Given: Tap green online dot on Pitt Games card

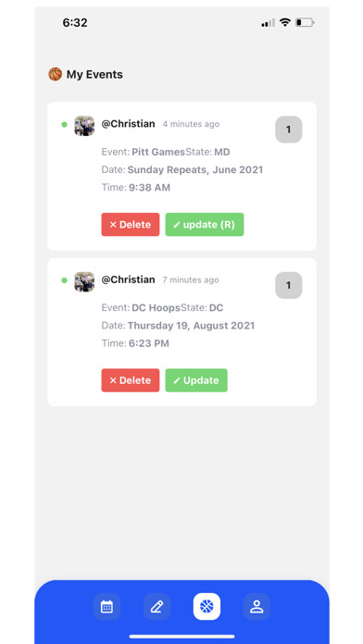Looking at the screenshot, I should click(64, 124).
